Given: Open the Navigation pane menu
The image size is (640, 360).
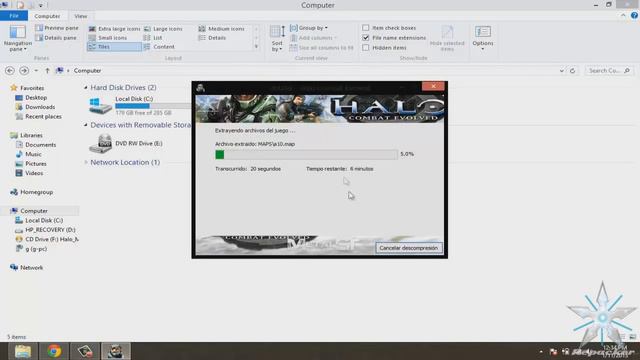Looking at the screenshot, I should tap(18, 38).
